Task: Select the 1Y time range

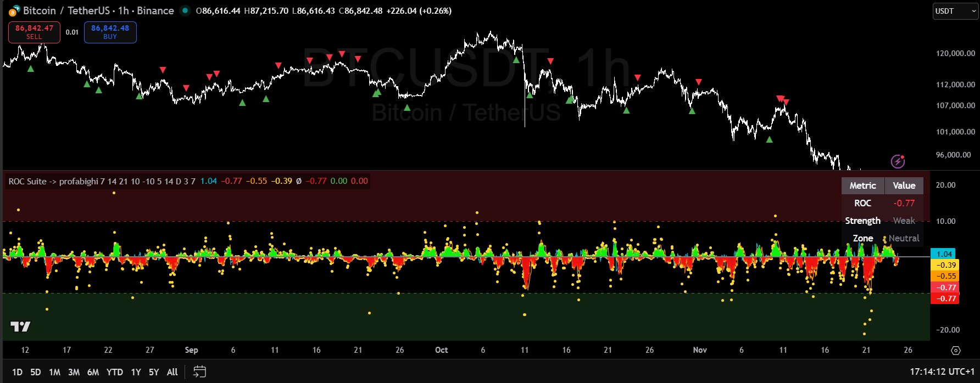Action: [x=136, y=372]
